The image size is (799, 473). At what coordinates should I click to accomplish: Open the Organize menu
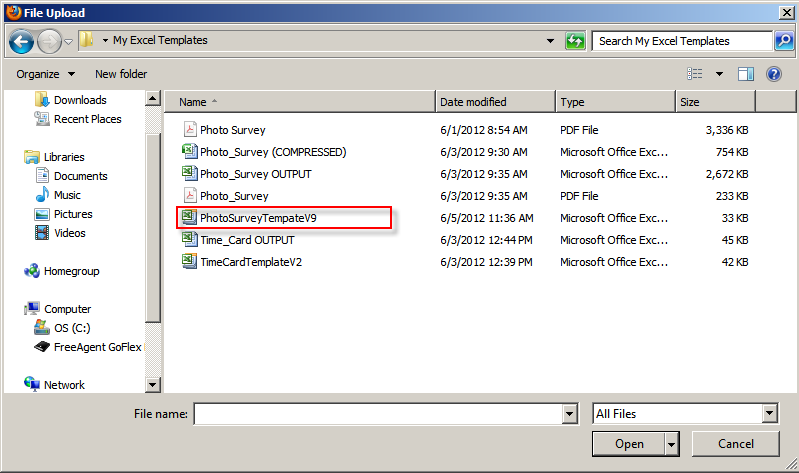pos(45,74)
